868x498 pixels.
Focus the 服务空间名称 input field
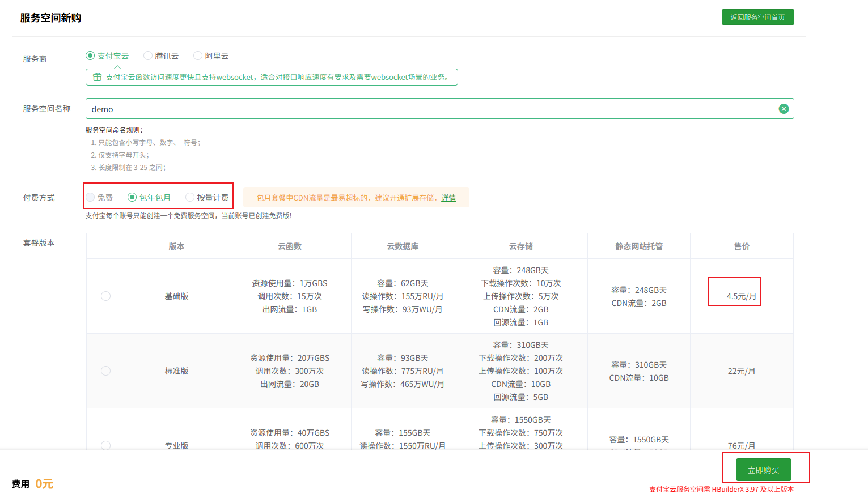click(x=439, y=109)
